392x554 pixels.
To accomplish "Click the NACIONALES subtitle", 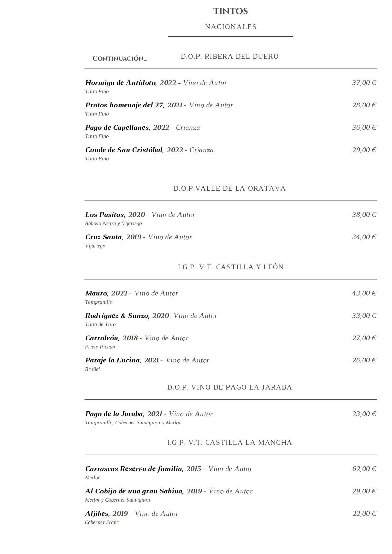I will [231, 27].
